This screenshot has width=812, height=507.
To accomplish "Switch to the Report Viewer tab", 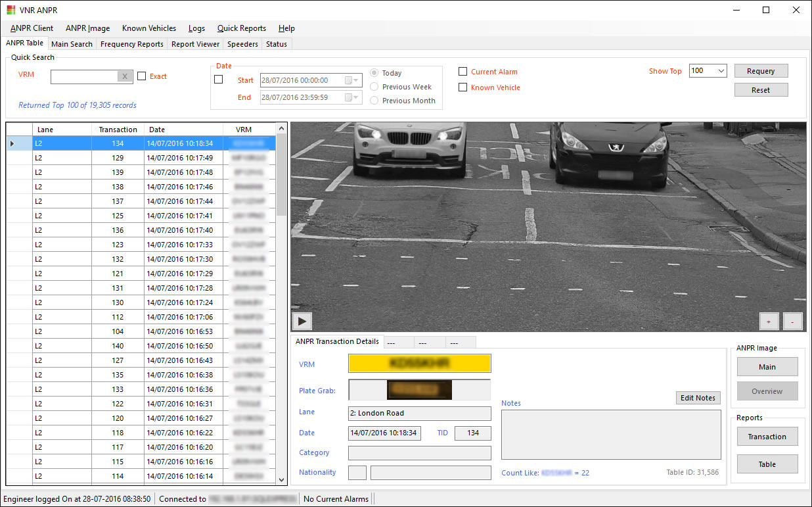I will pos(196,44).
